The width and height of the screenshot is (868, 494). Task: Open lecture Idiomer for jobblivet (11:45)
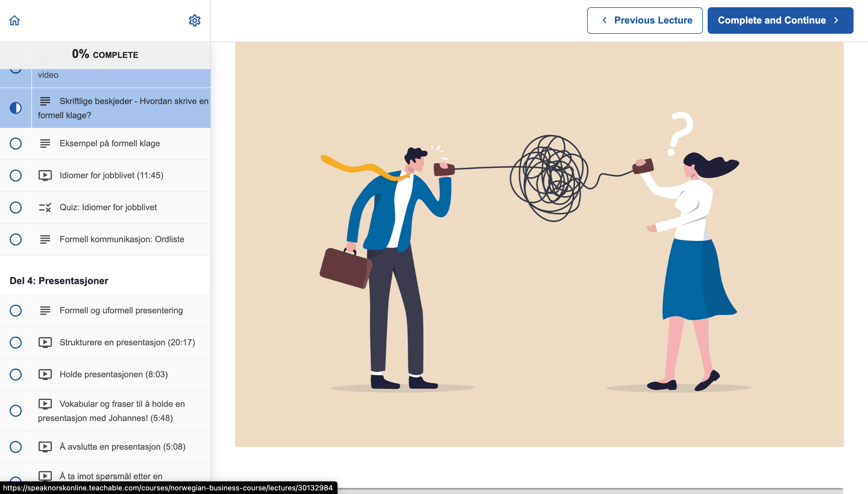click(x=105, y=176)
